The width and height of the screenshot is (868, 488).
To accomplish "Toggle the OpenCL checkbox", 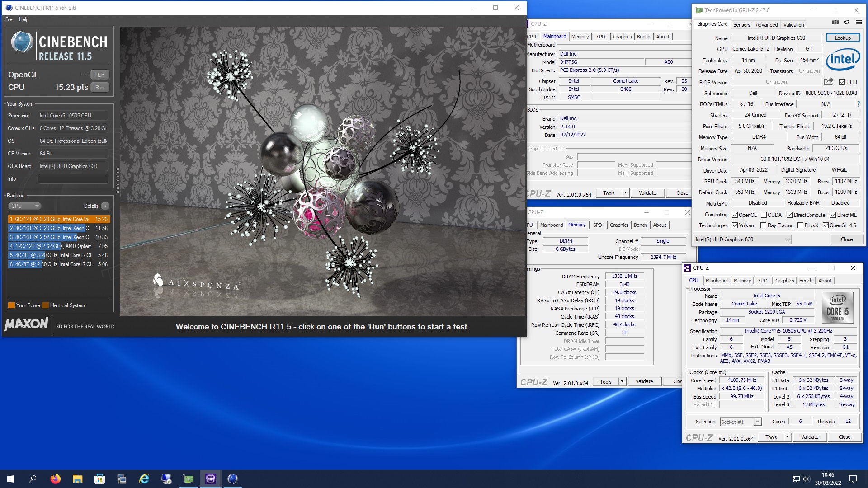I will [x=735, y=215].
